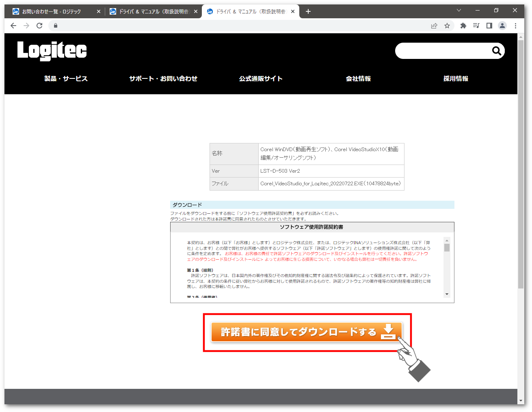Click the license agreement scrollbar thumb
The width and height of the screenshot is (532, 412).
pyautogui.click(x=447, y=248)
